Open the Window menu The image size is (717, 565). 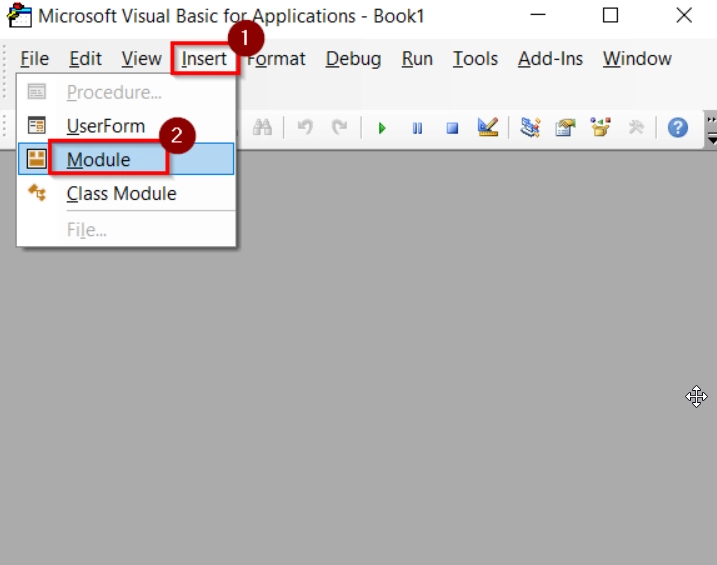pyautogui.click(x=637, y=59)
